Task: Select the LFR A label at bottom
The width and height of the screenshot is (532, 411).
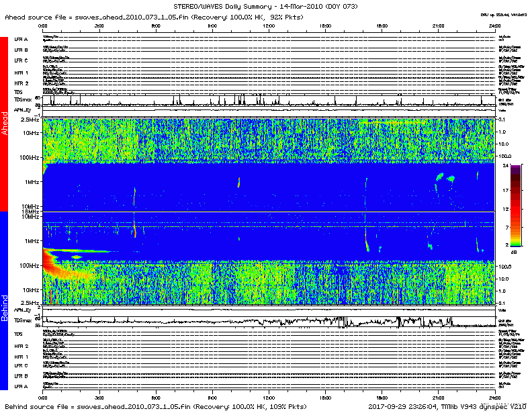Action: pos(21,386)
